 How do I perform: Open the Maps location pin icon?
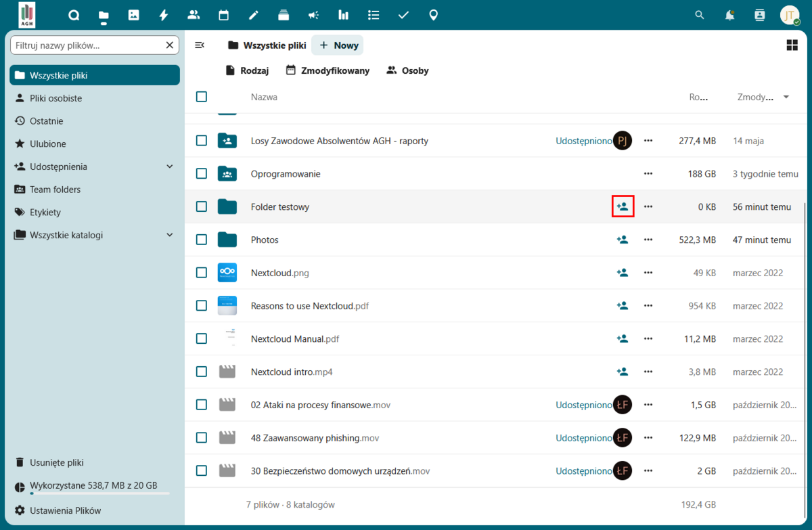(x=434, y=15)
